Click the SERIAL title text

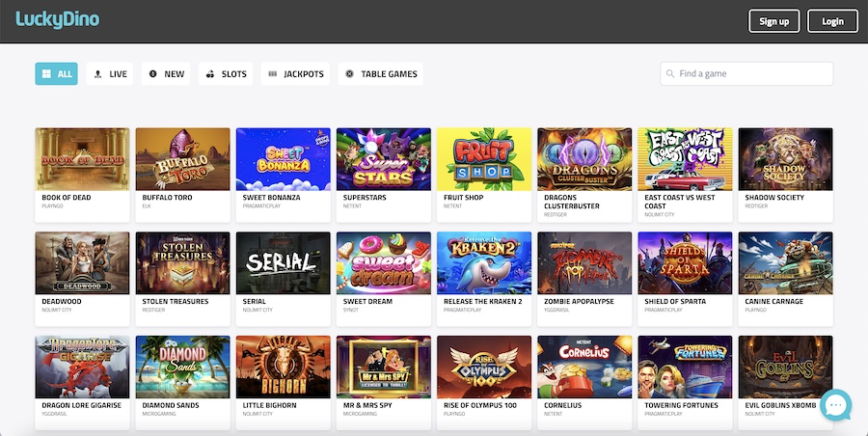254,301
